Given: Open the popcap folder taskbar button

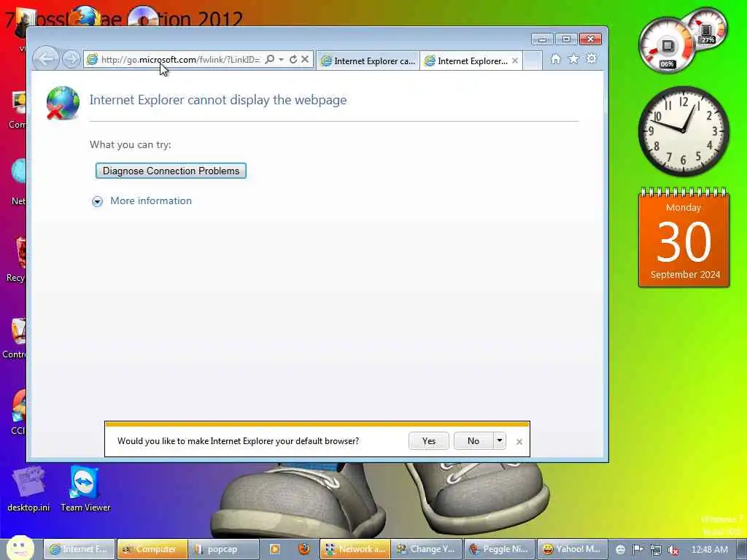Looking at the screenshot, I should (223, 549).
